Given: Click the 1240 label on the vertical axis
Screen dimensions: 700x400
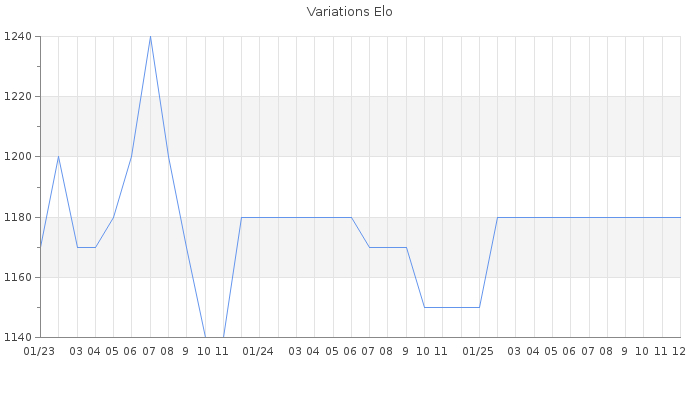Looking at the screenshot, I should tap(18, 37).
